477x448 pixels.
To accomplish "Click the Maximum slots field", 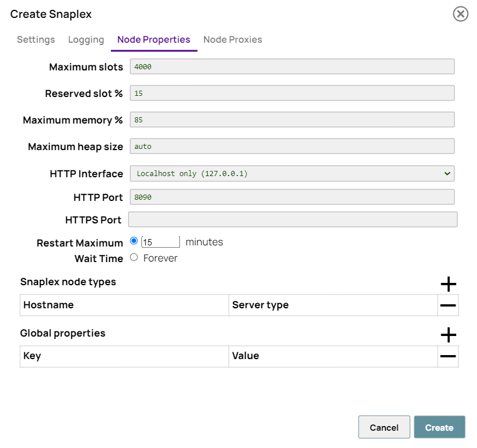I will [292, 67].
